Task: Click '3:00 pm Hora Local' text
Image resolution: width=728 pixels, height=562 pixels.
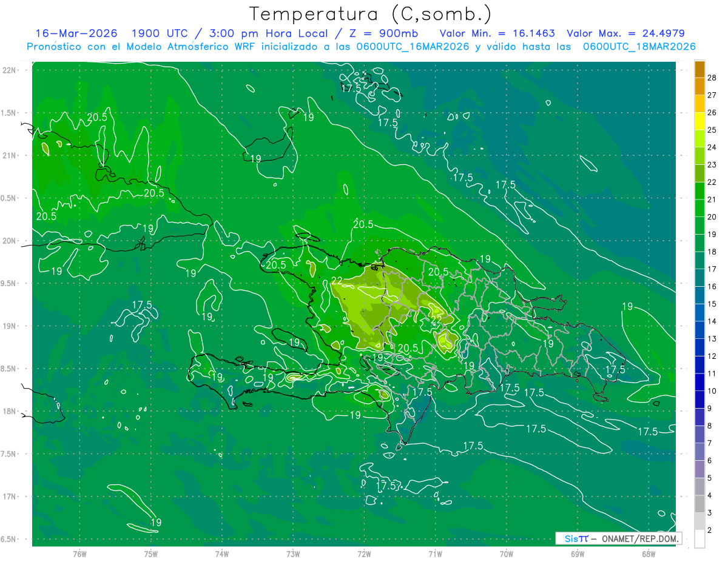Action: tap(269, 33)
